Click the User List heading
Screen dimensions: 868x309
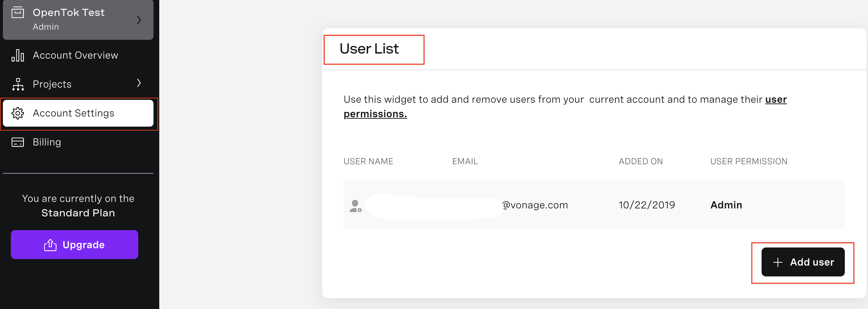369,49
